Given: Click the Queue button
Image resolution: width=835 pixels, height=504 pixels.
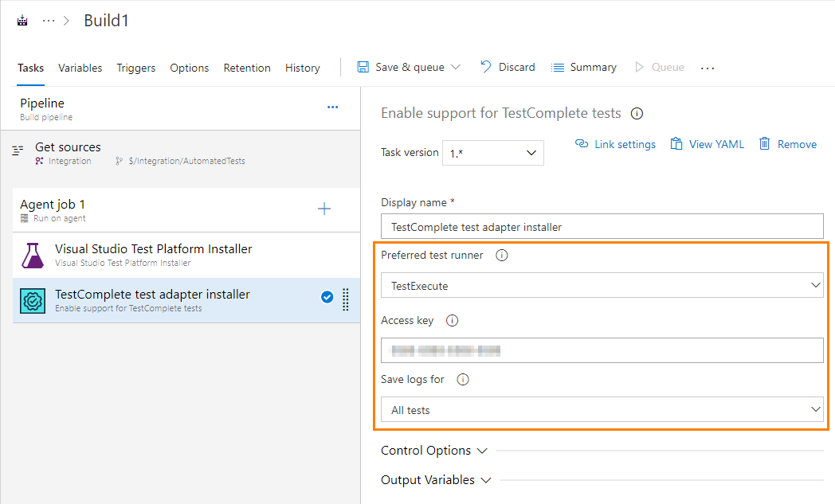Looking at the screenshot, I should 660,67.
